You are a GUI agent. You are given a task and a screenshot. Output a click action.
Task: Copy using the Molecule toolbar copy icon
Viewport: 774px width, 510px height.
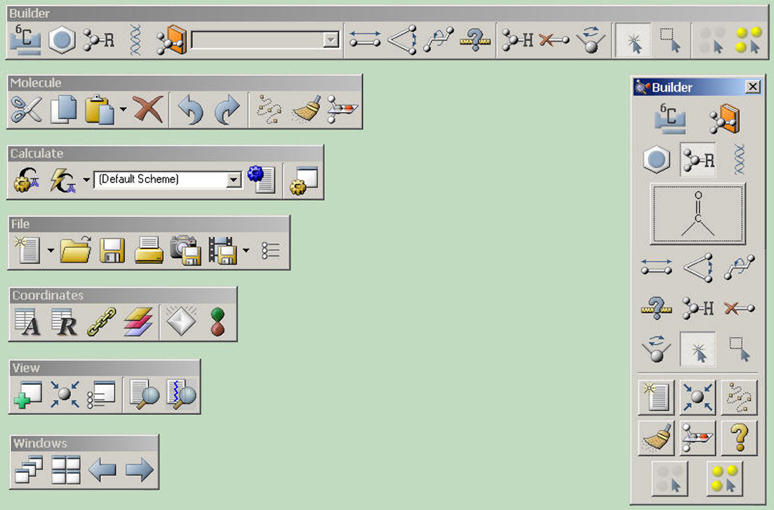tap(64, 109)
